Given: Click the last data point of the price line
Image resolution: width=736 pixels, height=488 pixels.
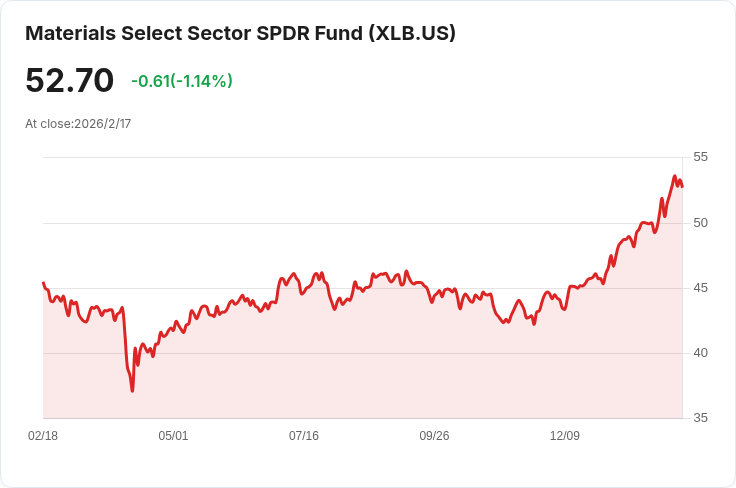Looking at the screenshot, I should (682, 186).
